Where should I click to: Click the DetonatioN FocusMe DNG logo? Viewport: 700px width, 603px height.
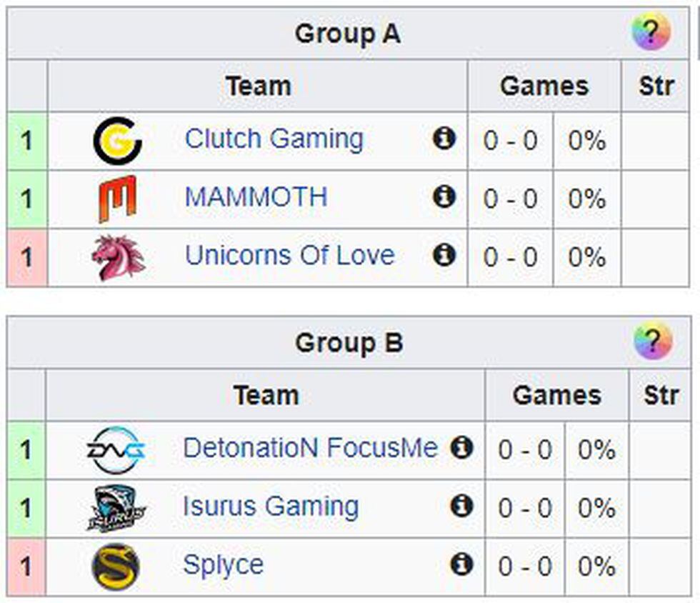pos(116,450)
